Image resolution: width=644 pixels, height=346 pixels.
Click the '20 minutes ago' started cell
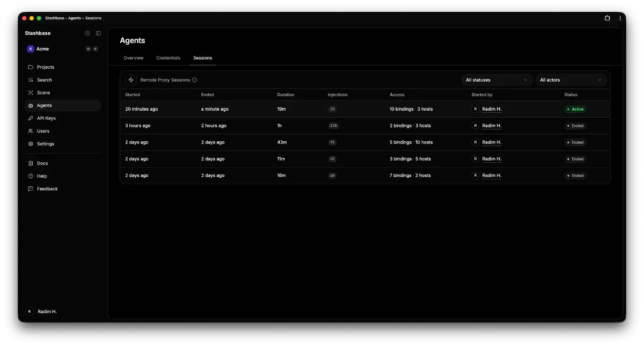click(142, 109)
